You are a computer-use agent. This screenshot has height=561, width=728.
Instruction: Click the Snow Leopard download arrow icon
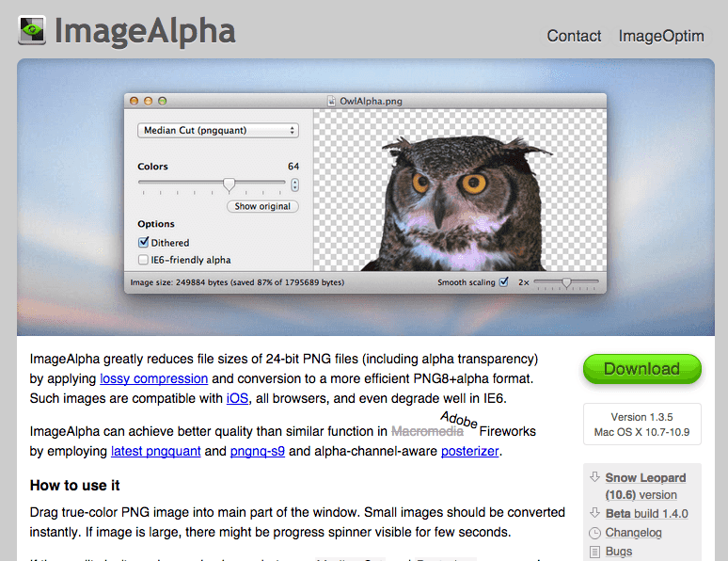(594, 477)
